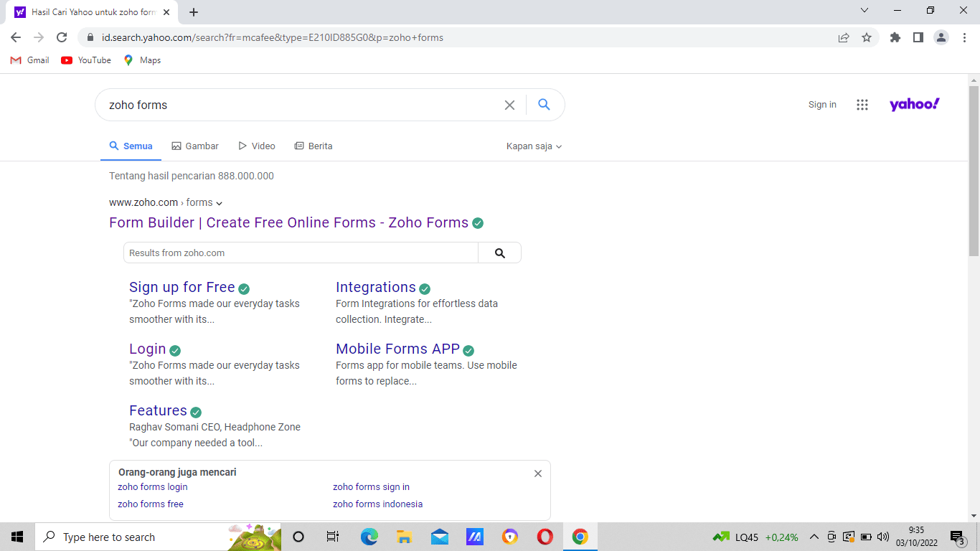Share this page icon in address bar
980x551 pixels.
click(x=844, y=37)
